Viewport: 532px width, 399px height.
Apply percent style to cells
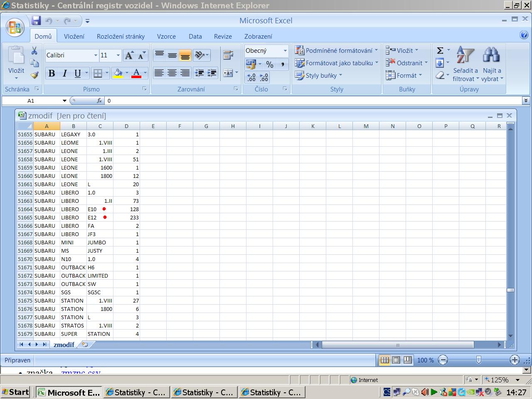[x=270, y=64]
